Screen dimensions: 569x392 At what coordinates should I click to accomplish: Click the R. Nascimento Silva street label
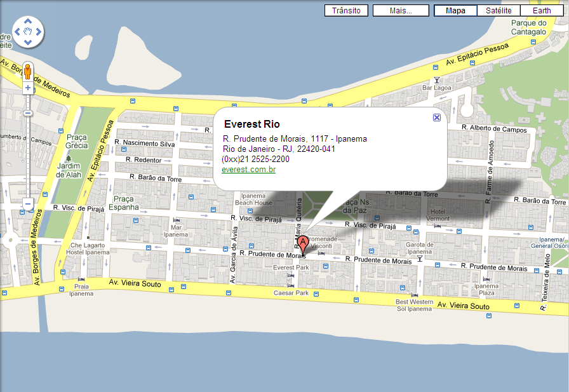144,143
